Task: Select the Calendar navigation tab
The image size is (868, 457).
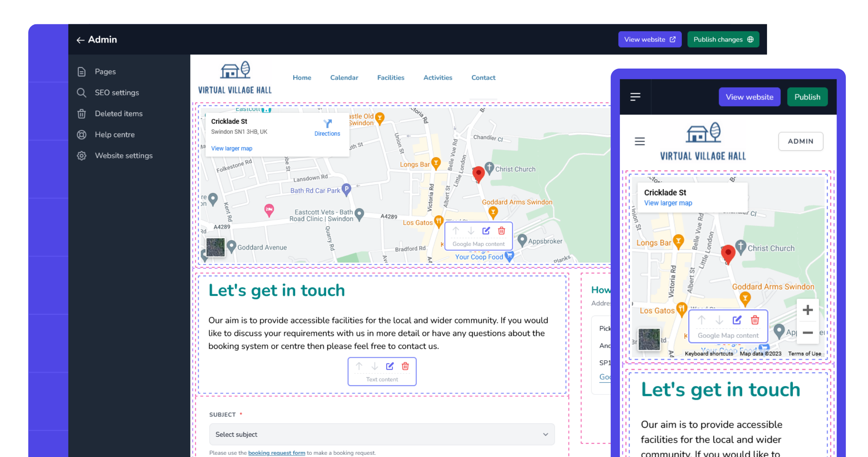Action: pos(344,77)
